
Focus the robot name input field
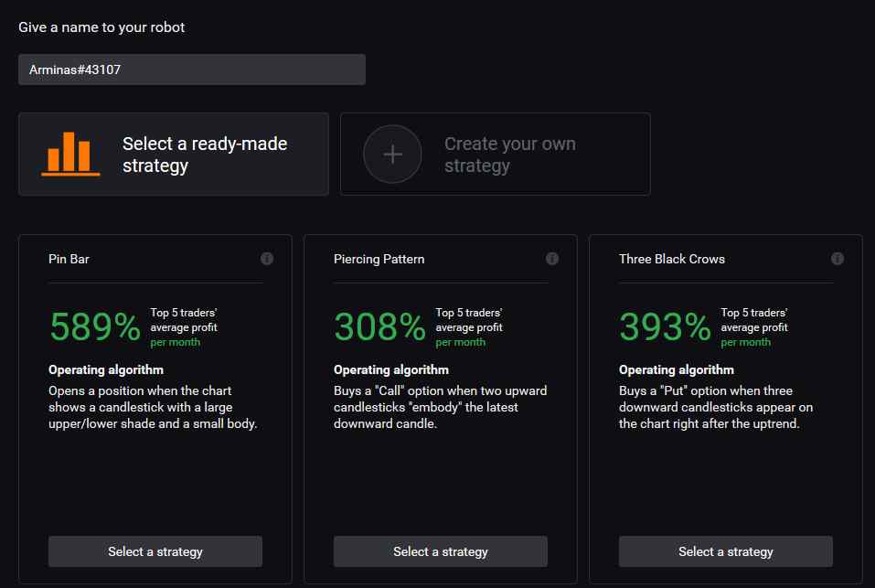(192, 69)
